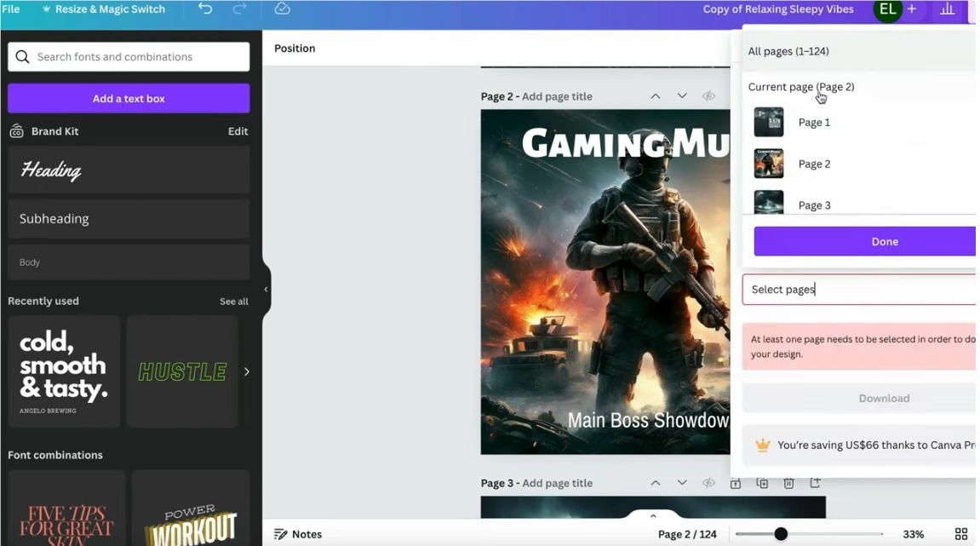Click the redo arrow icon

[240, 9]
